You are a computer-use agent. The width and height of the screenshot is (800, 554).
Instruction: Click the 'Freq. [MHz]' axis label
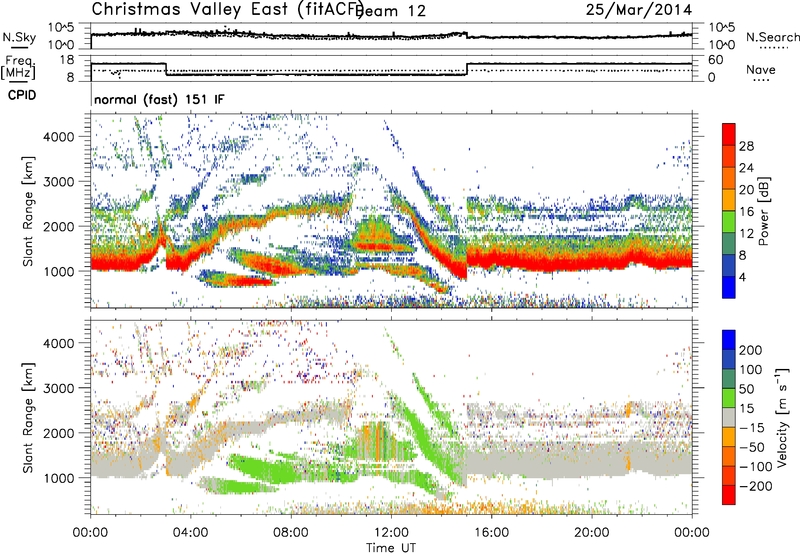pyautogui.click(x=18, y=67)
